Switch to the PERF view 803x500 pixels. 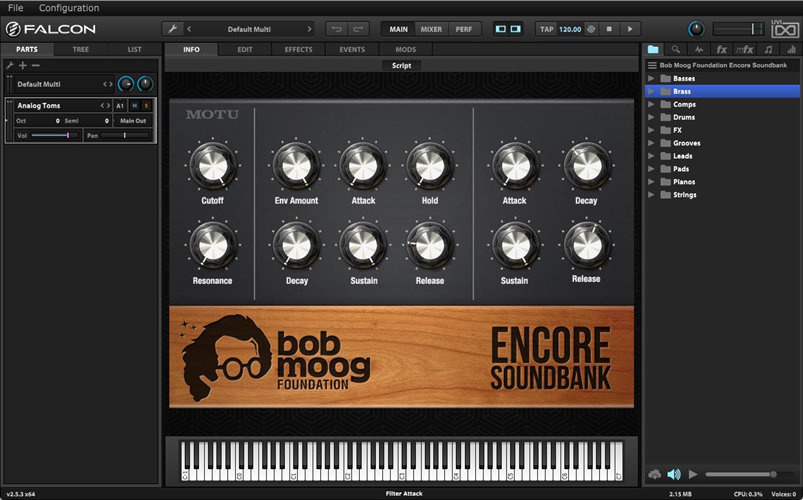(464, 29)
